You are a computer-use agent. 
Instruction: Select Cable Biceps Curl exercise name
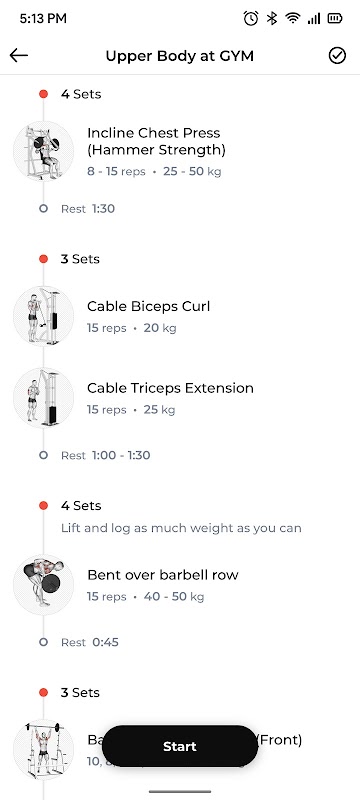[148, 306]
